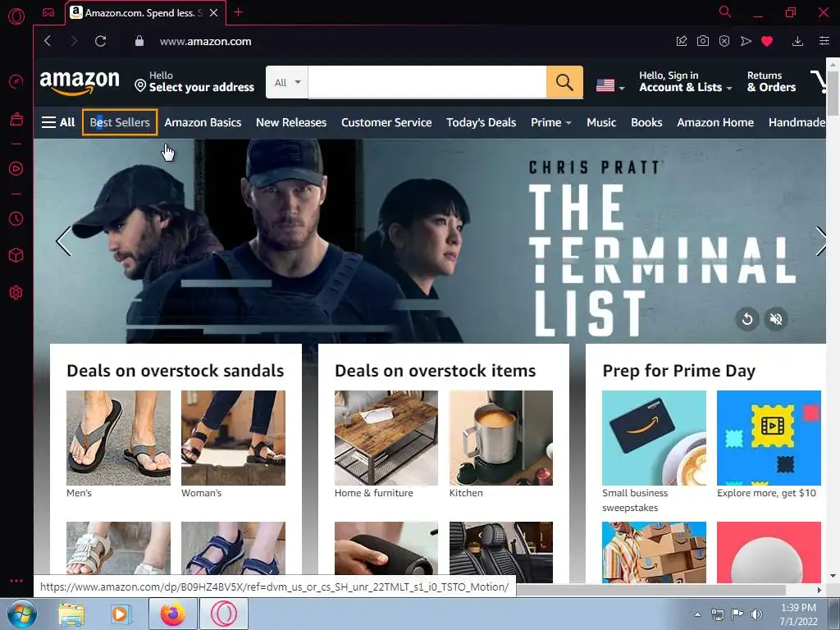Open the Player icon in sidebar
840x630 pixels.
[x=16, y=168]
